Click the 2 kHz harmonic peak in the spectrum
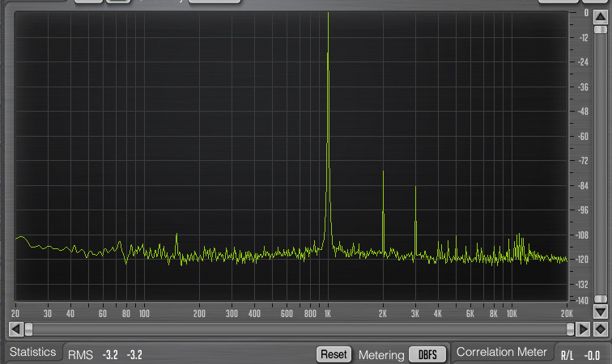This screenshot has height=364, width=612. [x=383, y=213]
